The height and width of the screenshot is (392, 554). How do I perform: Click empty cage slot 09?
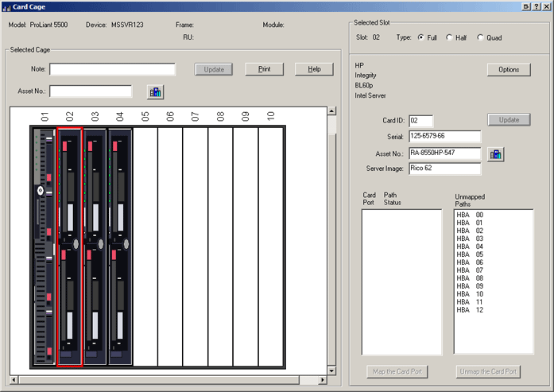pos(246,246)
